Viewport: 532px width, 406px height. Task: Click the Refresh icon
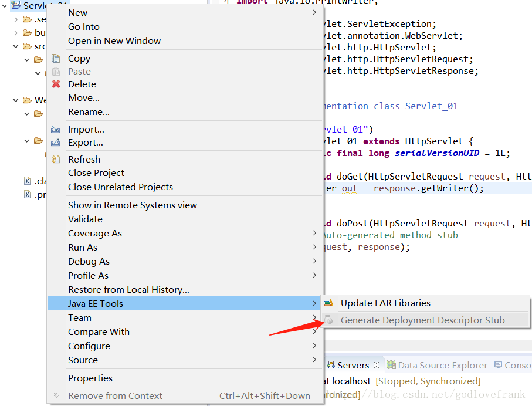coord(56,159)
